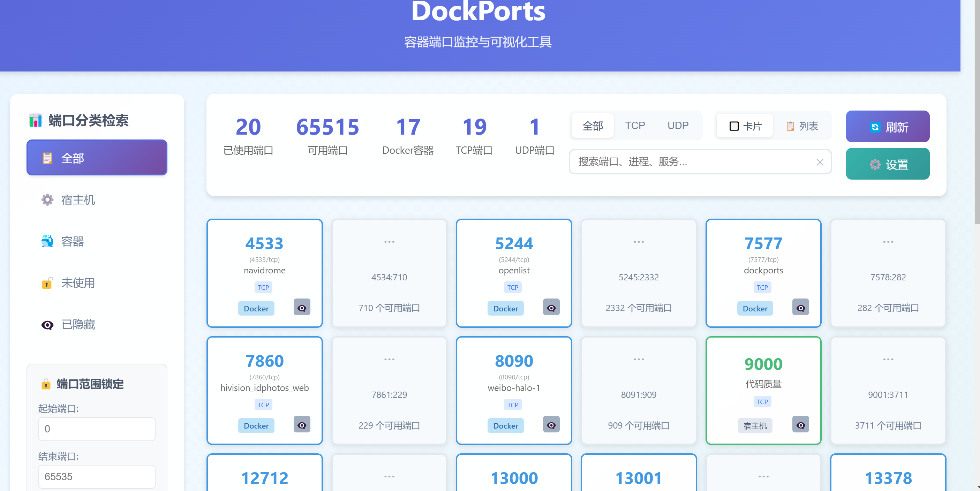Click the clipboard icon in 全部 sidebar item
The height and width of the screenshot is (491, 980).
(x=47, y=158)
